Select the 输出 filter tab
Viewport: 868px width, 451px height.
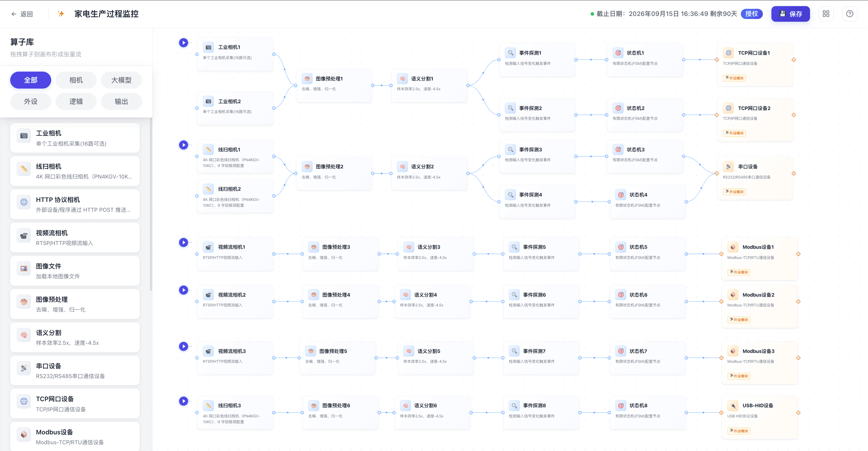(121, 101)
